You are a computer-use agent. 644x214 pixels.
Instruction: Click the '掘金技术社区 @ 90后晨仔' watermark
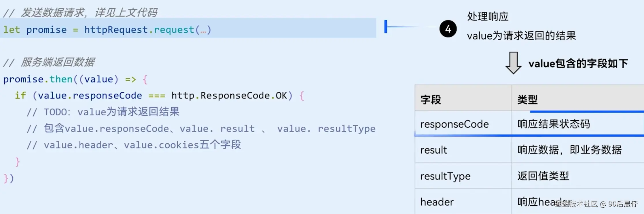(x=596, y=204)
